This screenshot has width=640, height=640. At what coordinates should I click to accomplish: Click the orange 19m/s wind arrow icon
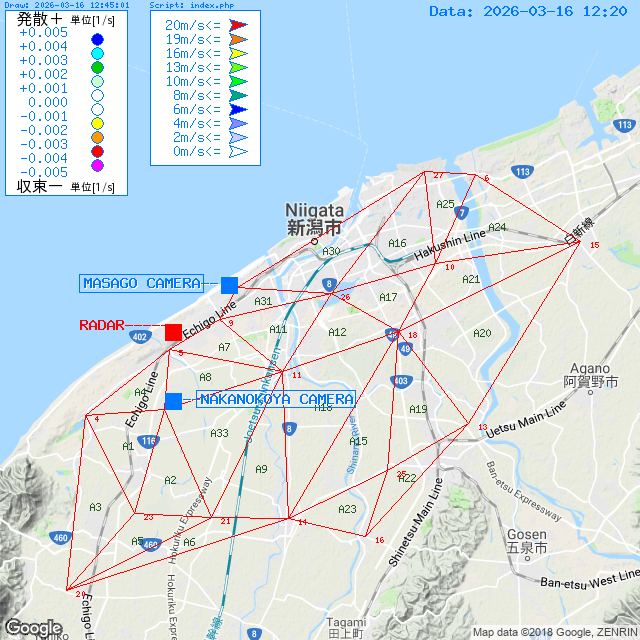[238, 39]
